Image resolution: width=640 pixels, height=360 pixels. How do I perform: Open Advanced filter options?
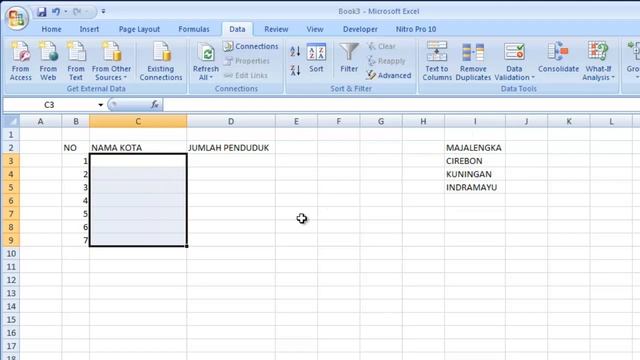(389, 76)
